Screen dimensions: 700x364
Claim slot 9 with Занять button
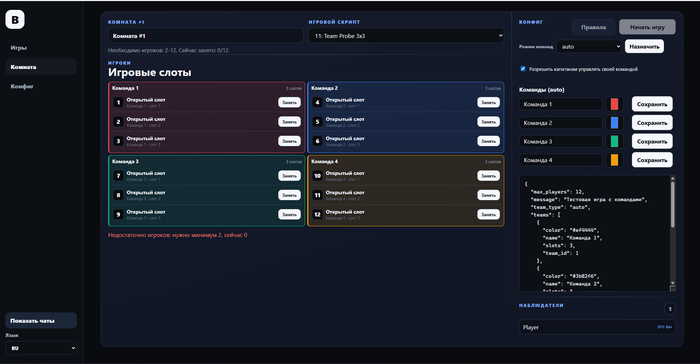coord(289,214)
